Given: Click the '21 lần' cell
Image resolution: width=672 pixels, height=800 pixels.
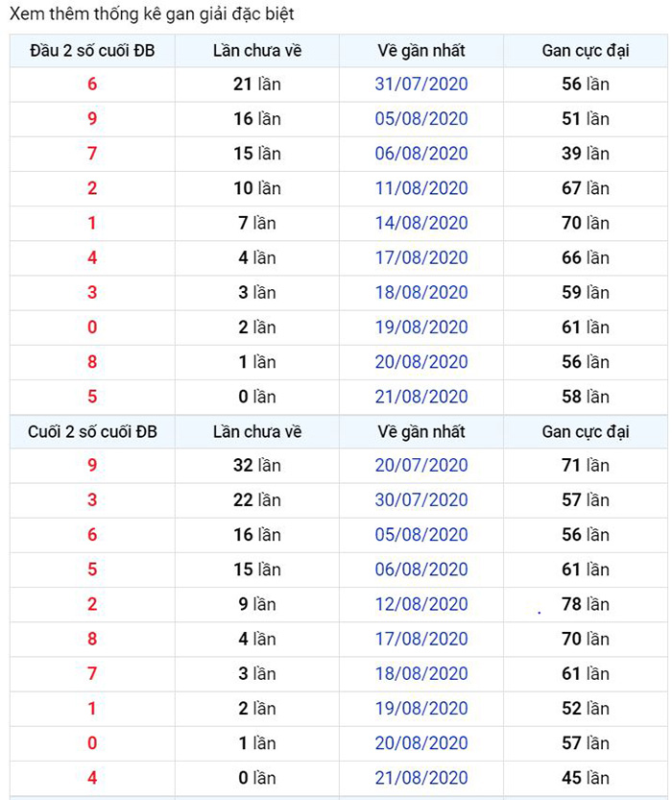Looking at the screenshot, I should pos(257,85).
